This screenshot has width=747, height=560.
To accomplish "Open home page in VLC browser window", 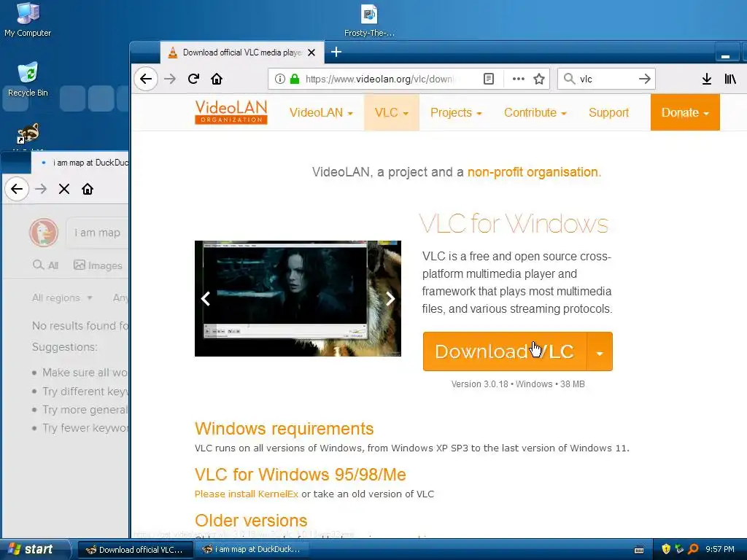I will (217, 79).
